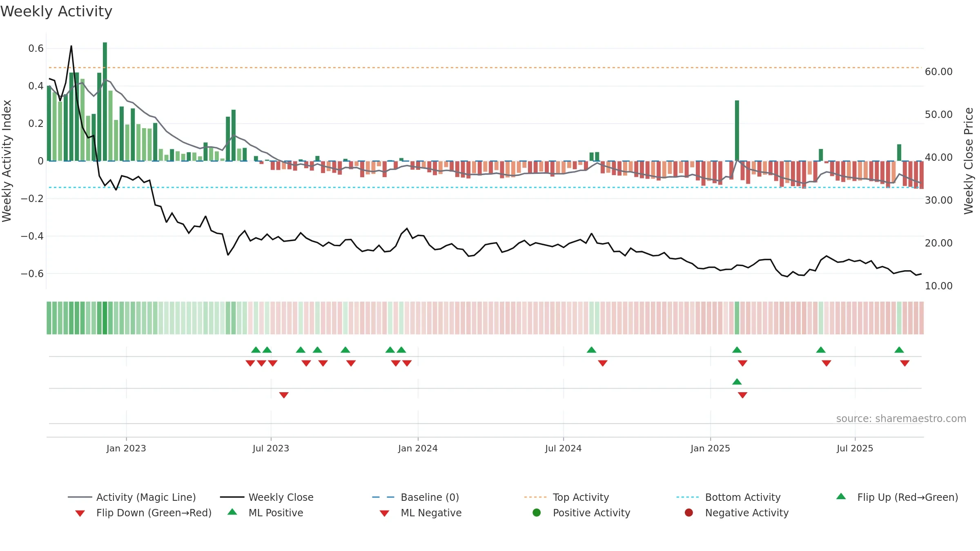Click the last flip-up marker after Jul 2025
Viewport: 980px width, 551px height.
click(899, 350)
